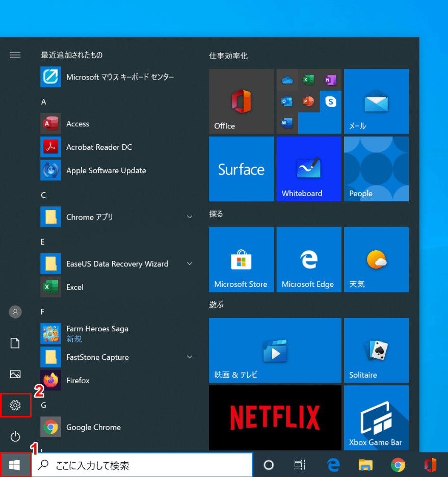The image size is (448, 477).
Task: Open Cortana from the taskbar
Action: 269,465
